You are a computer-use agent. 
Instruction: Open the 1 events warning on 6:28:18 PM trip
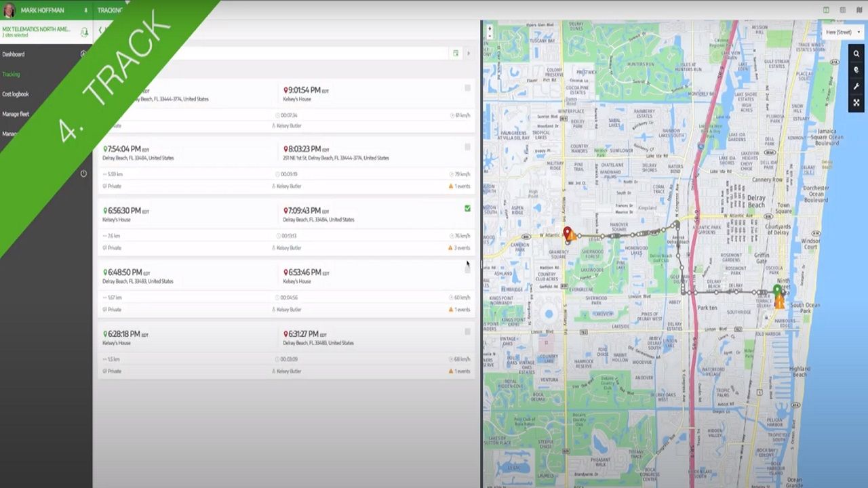[459, 371]
